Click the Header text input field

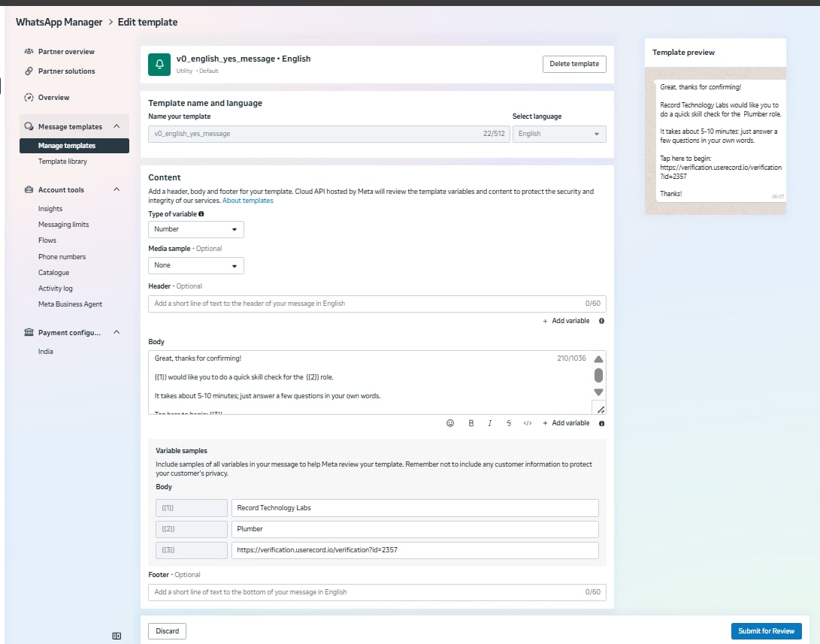pyautogui.click(x=377, y=304)
